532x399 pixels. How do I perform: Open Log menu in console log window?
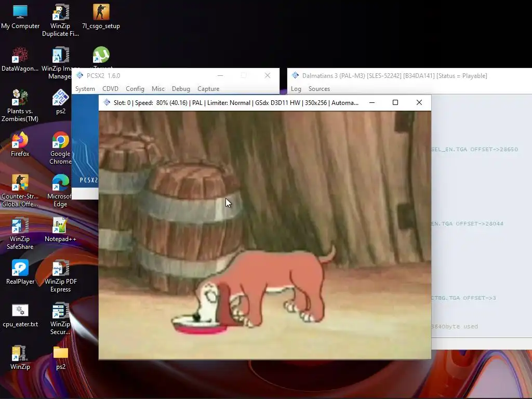click(x=296, y=89)
